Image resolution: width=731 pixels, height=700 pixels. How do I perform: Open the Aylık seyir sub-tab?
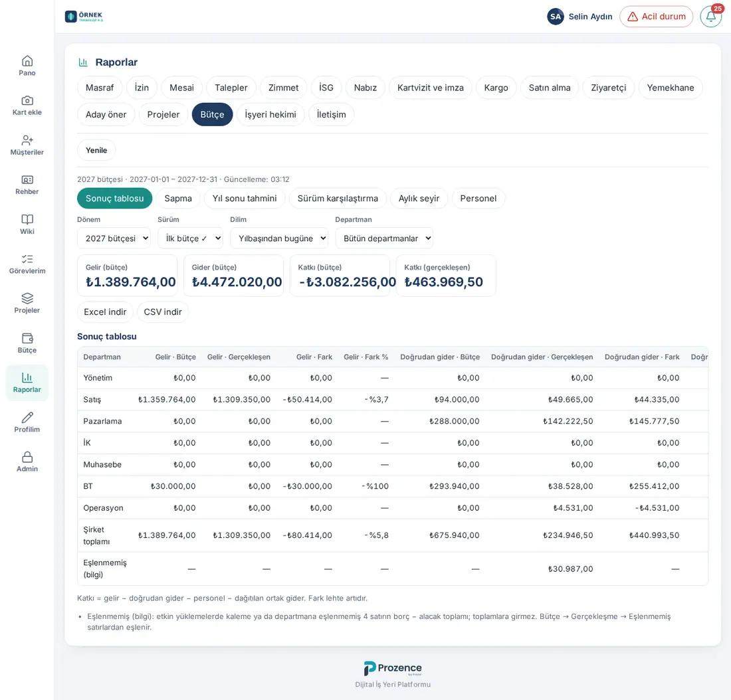pyautogui.click(x=419, y=199)
